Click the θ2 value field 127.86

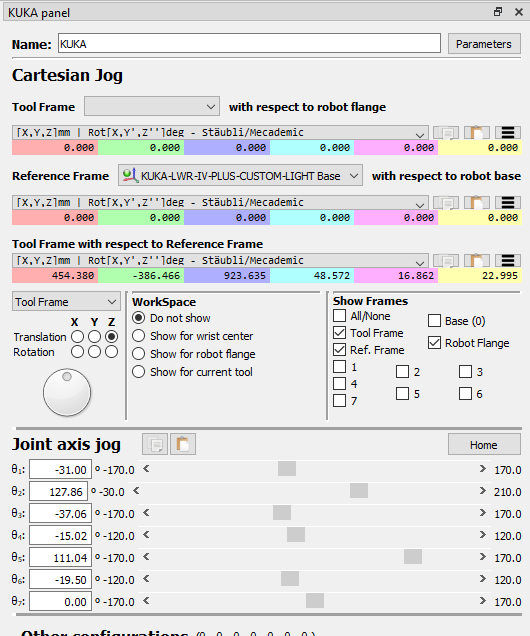point(59,492)
